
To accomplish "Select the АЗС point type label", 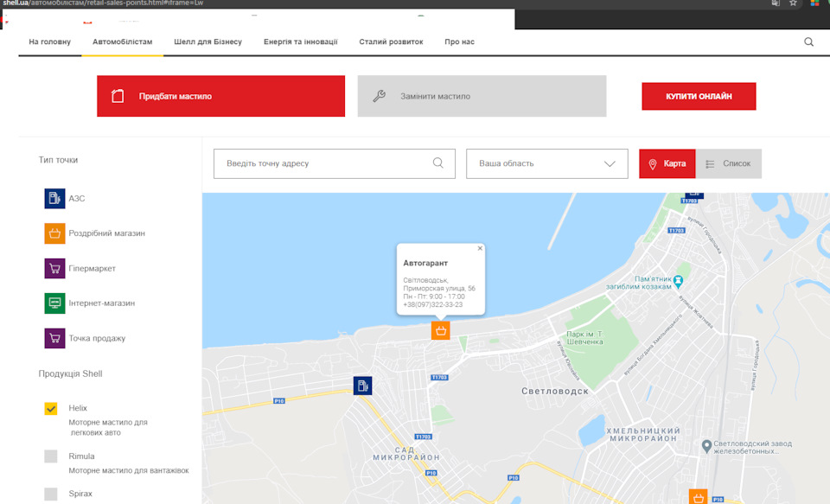I will click(77, 199).
